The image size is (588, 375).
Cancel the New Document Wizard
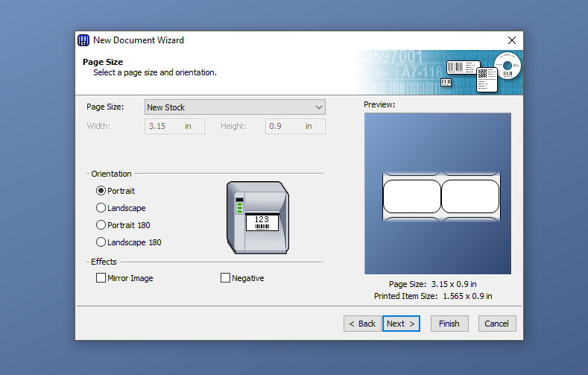[496, 324]
